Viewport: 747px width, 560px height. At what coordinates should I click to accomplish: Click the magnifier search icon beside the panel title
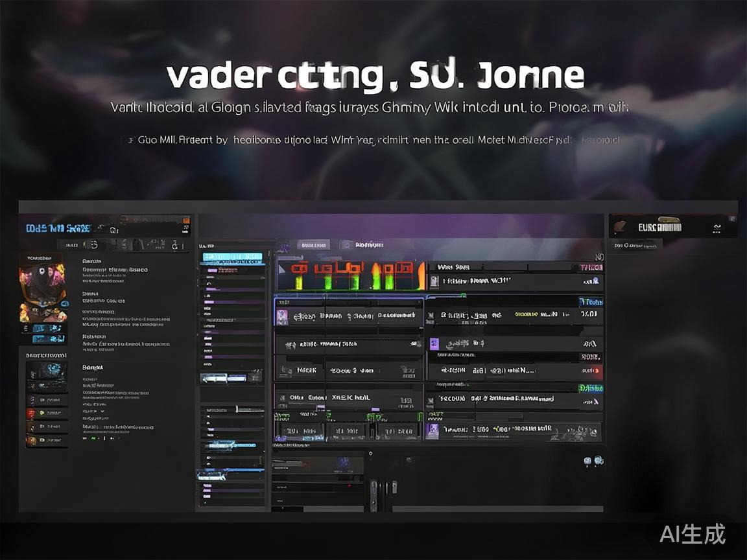tap(113, 230)
